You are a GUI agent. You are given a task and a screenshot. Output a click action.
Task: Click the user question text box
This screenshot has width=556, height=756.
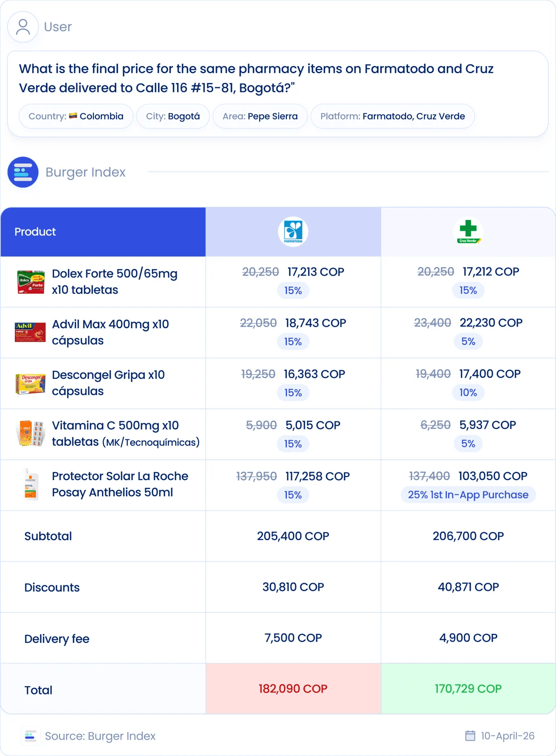[x=278, y=94]
